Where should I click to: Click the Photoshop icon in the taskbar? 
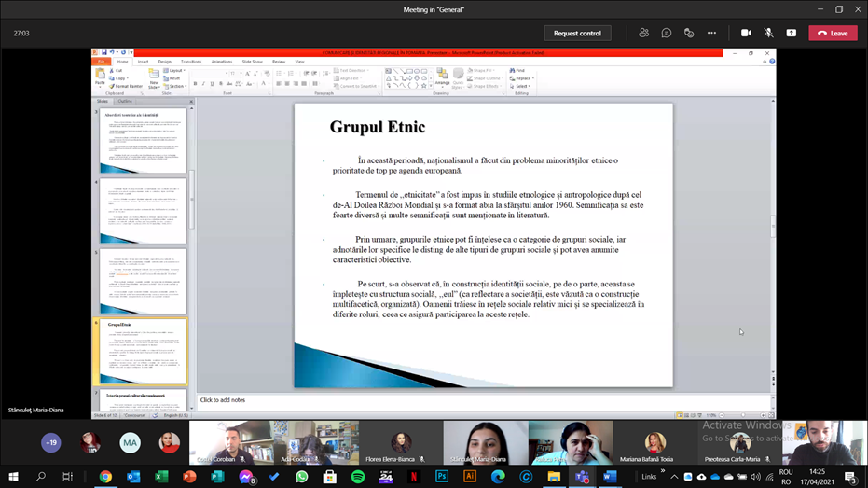coord(442,477)
